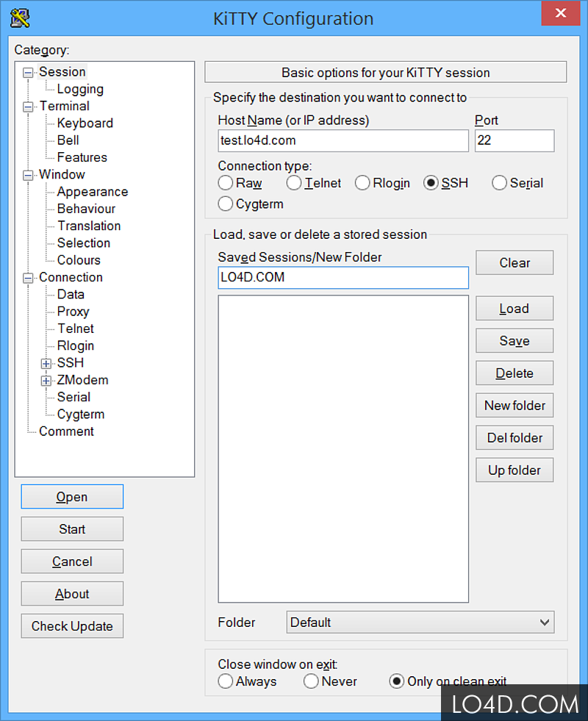Open the Appearance category
Viewport: 588px width, 721px height.
click(93, 192)
